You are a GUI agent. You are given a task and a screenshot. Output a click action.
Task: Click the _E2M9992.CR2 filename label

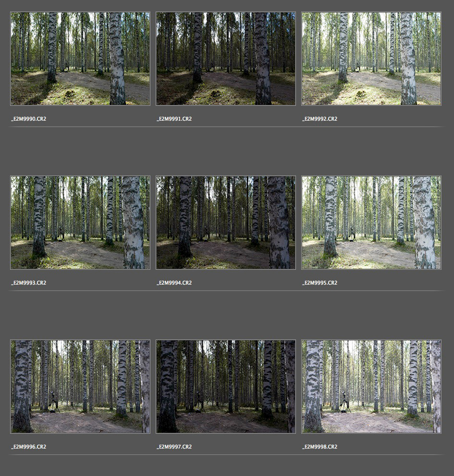point(320,119)
